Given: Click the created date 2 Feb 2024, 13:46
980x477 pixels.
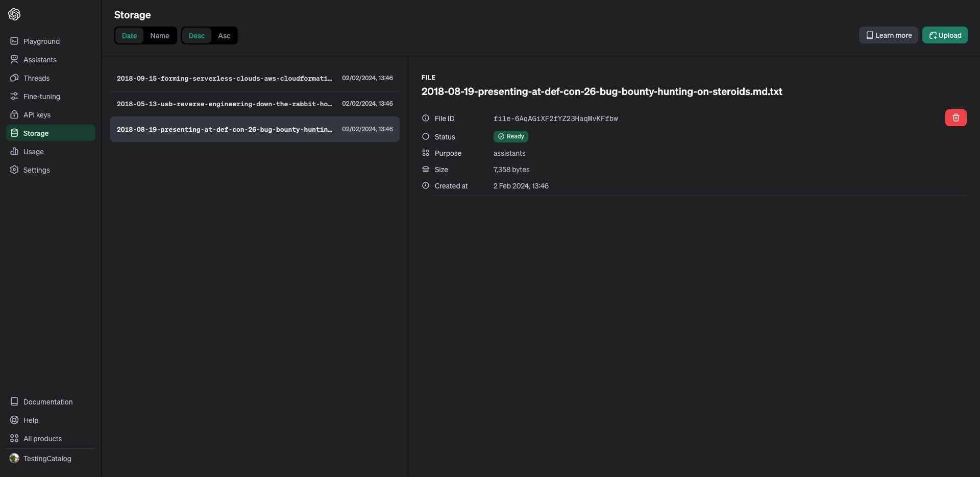Looking at the screenshot, I should (521, 186).
